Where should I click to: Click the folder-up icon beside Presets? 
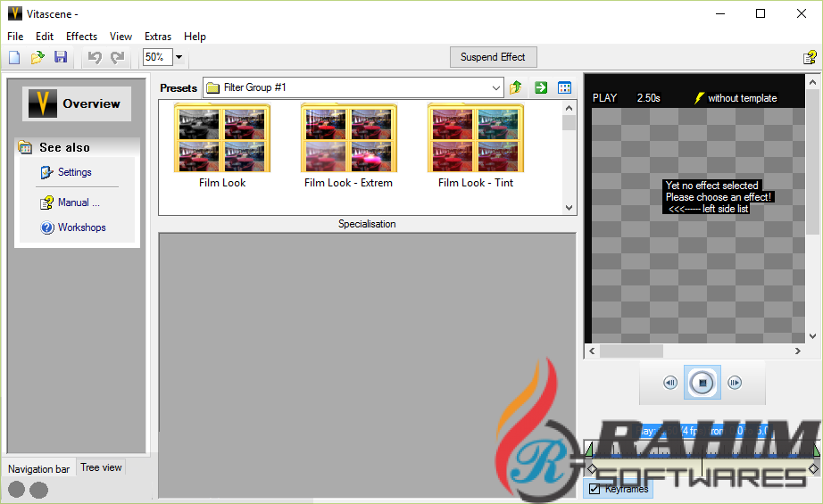tap(515, 87)
